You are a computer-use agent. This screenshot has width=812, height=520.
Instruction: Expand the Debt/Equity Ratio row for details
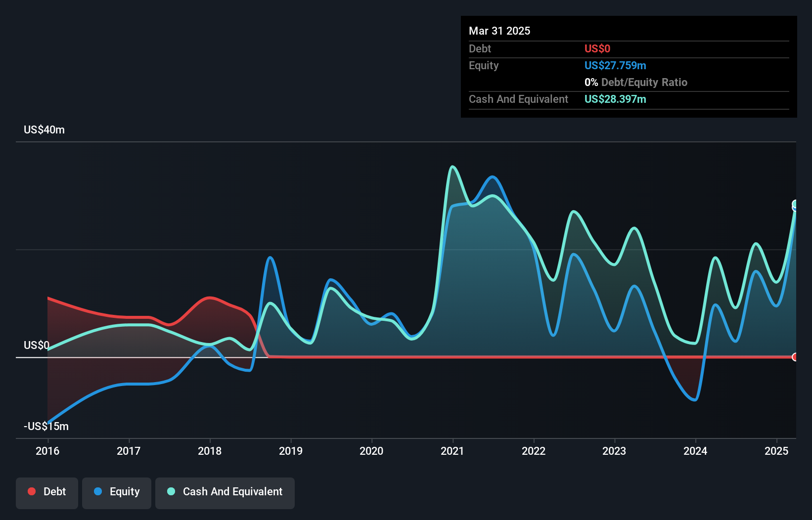(x=636, y=82)
